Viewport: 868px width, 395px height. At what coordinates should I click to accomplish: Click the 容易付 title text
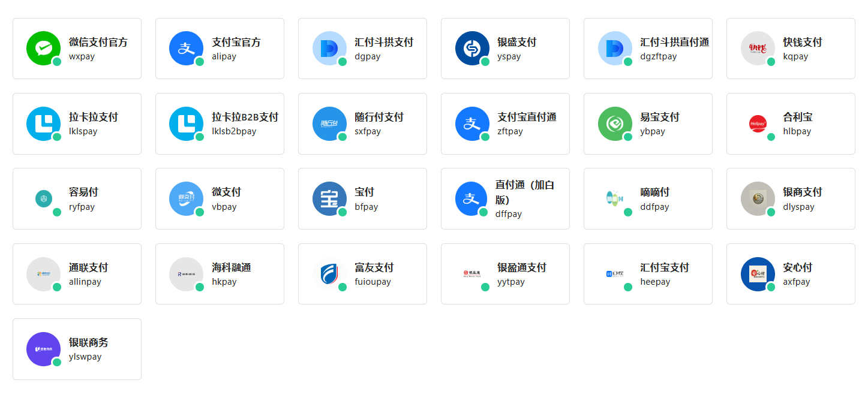pos(84,192)
